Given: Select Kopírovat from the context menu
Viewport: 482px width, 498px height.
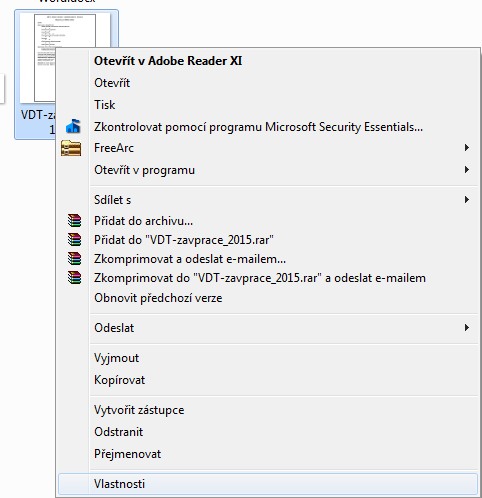Looking at the screenshot, I should 119,380.
